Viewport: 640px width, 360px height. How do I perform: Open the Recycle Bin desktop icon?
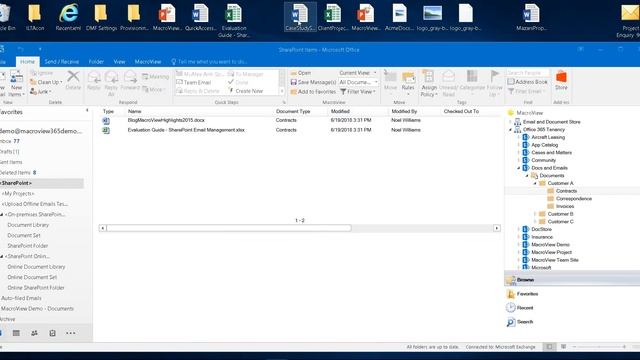click(5, 16)
